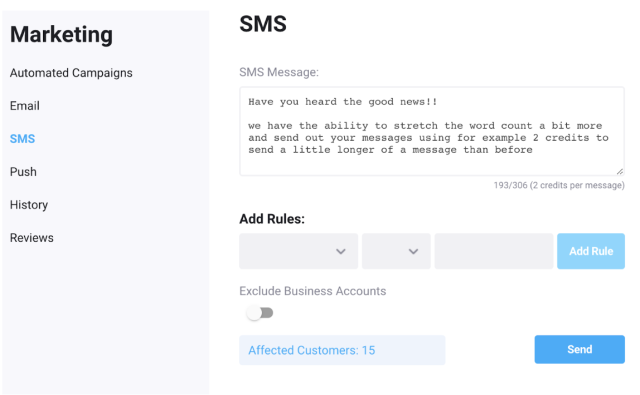The image size is (640, 395).
Task: Select SMS in Marketing sidebar
Action: tap(22, 139)
